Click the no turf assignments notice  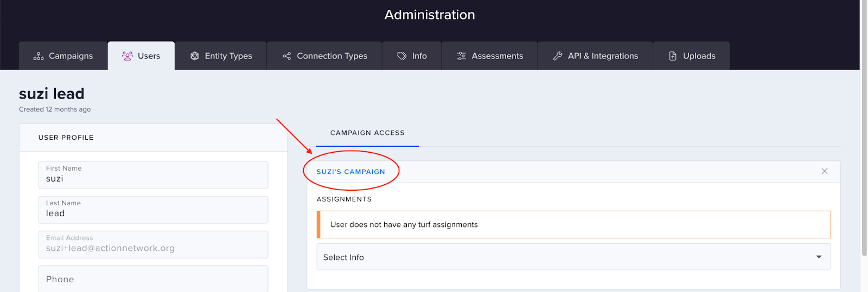pos(573,224)
